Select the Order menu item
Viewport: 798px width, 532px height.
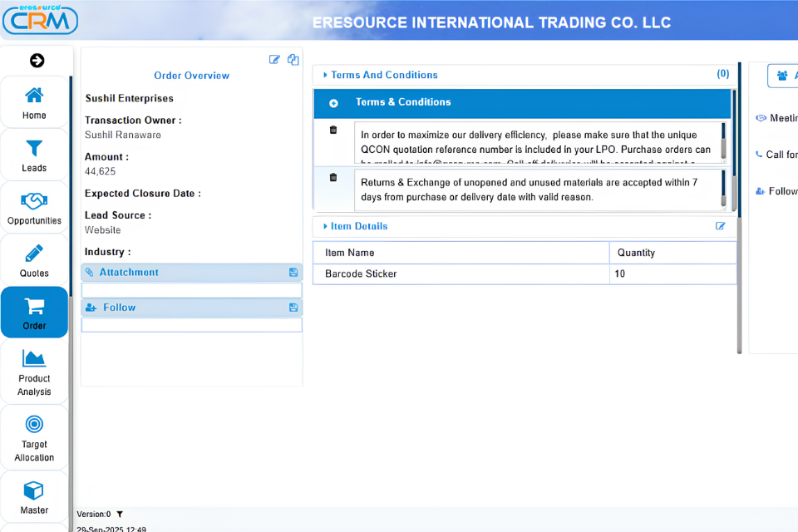pos(34,313)
